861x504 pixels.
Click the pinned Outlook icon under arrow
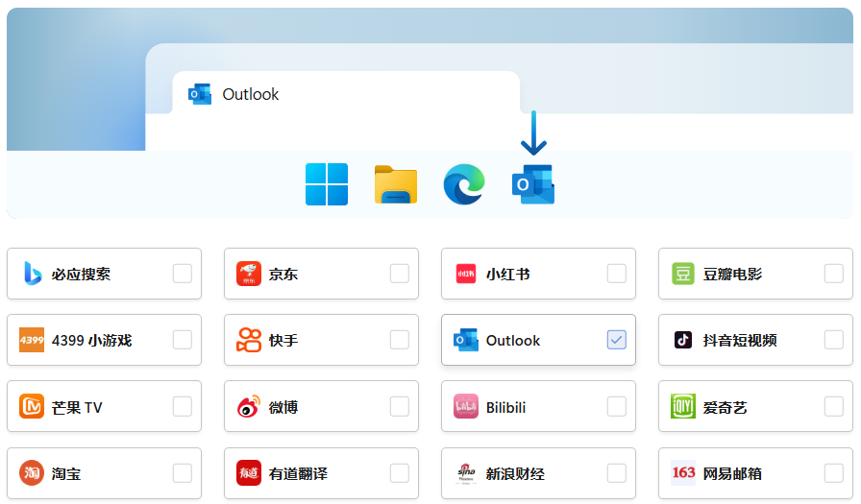pyautogui.click(x=533, y=184)
